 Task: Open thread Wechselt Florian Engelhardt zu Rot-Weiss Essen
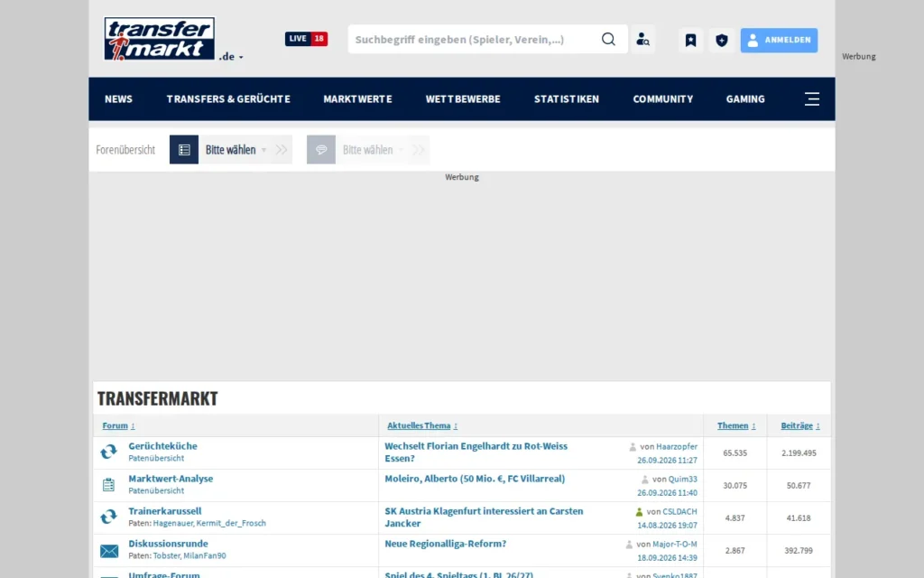476,452
